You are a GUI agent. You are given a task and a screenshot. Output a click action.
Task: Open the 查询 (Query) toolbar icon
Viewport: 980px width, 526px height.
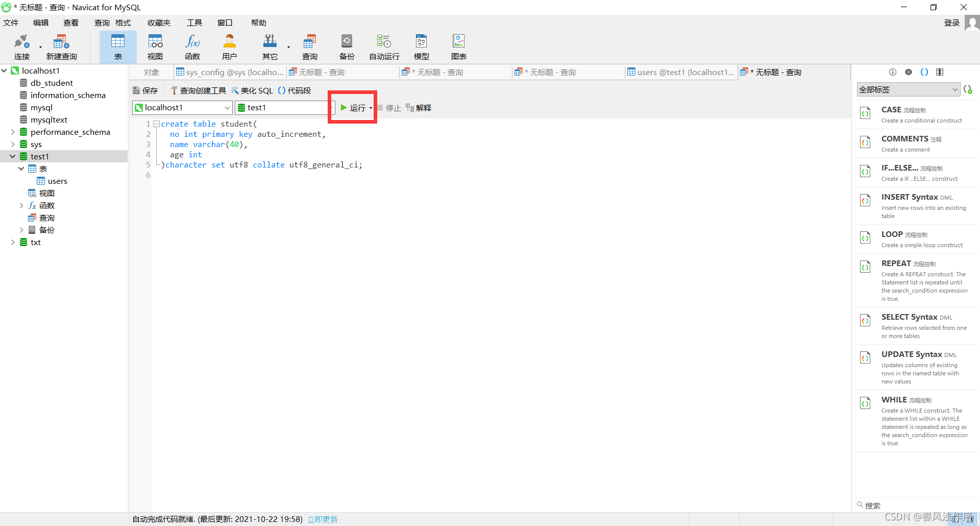[x=310, y=47]
